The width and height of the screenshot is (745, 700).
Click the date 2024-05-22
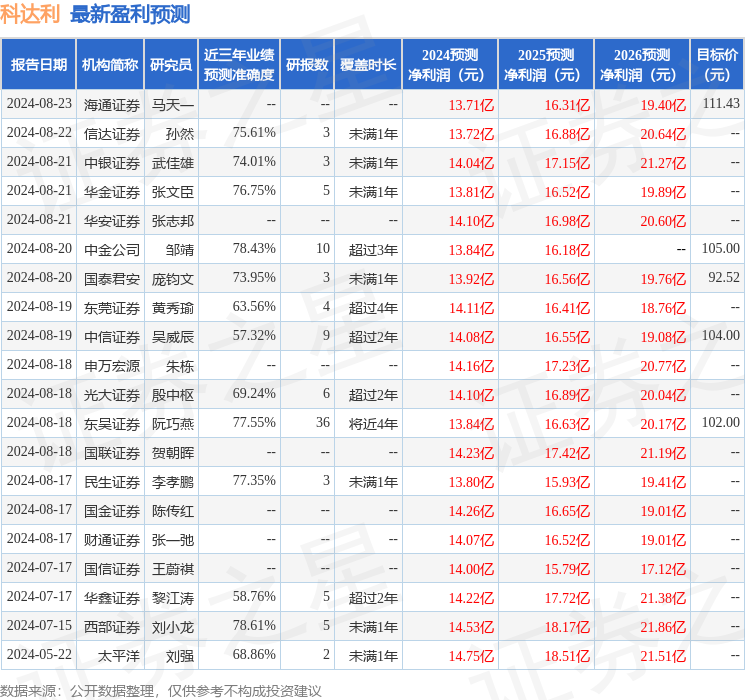pos(39,654)
